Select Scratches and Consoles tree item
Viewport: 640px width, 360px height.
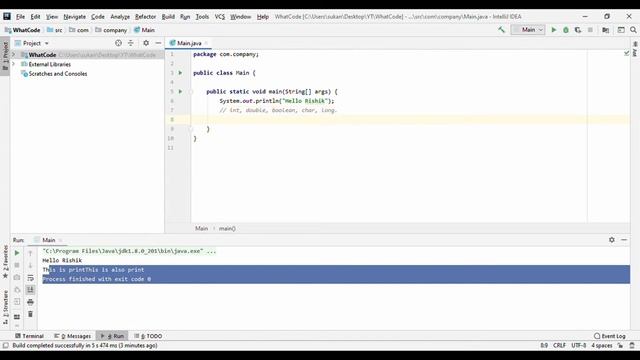(54, 74)
